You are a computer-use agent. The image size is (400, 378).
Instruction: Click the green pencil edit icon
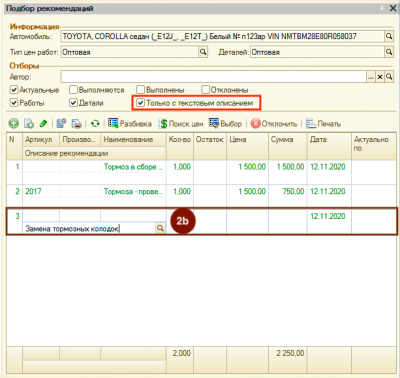click(x=43, y=124)
